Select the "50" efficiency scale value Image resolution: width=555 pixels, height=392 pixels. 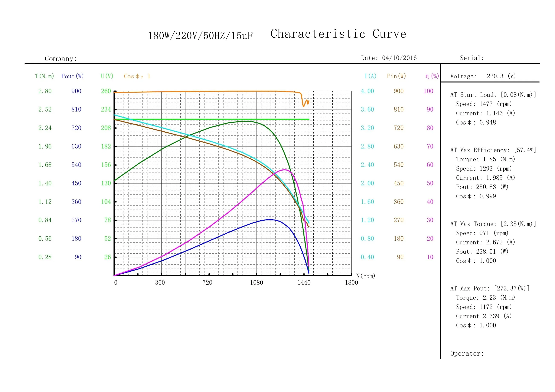tap(430, 183)
